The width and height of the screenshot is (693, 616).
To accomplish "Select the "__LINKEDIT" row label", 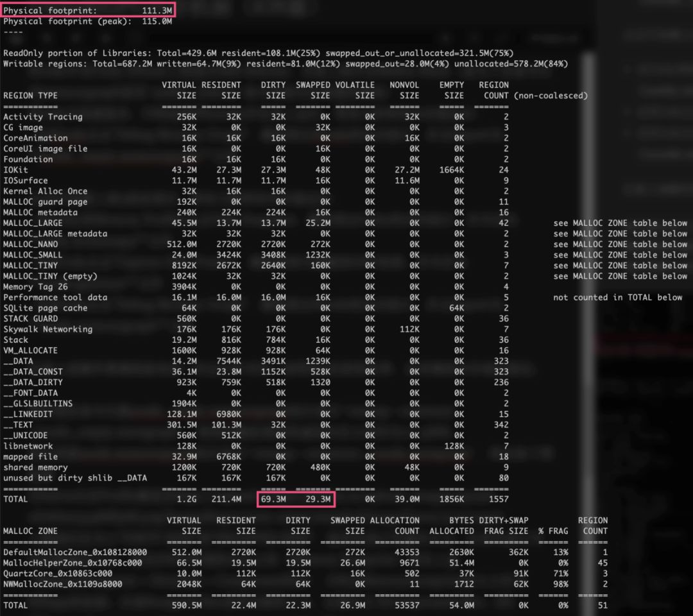I will (x=28, y=414).
